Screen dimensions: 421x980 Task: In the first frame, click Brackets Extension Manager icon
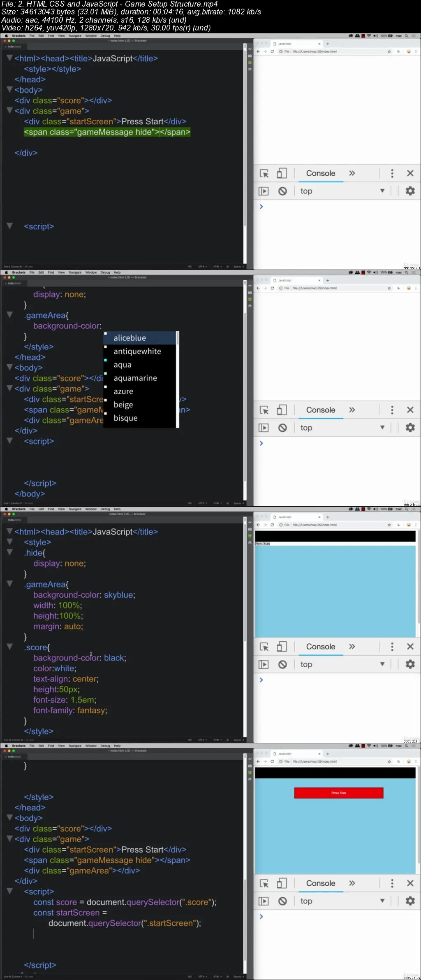pyautogui.click(x=250, y=56)
